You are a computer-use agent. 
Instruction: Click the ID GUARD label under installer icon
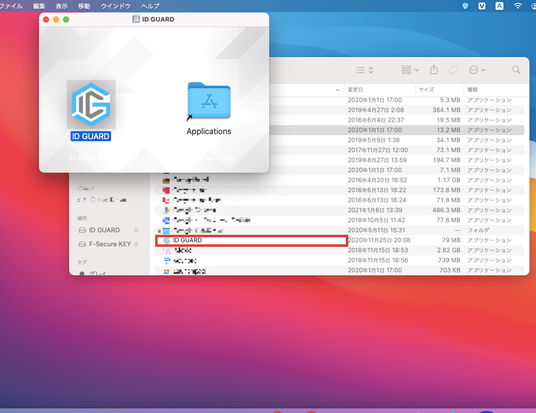click(91, 136)
